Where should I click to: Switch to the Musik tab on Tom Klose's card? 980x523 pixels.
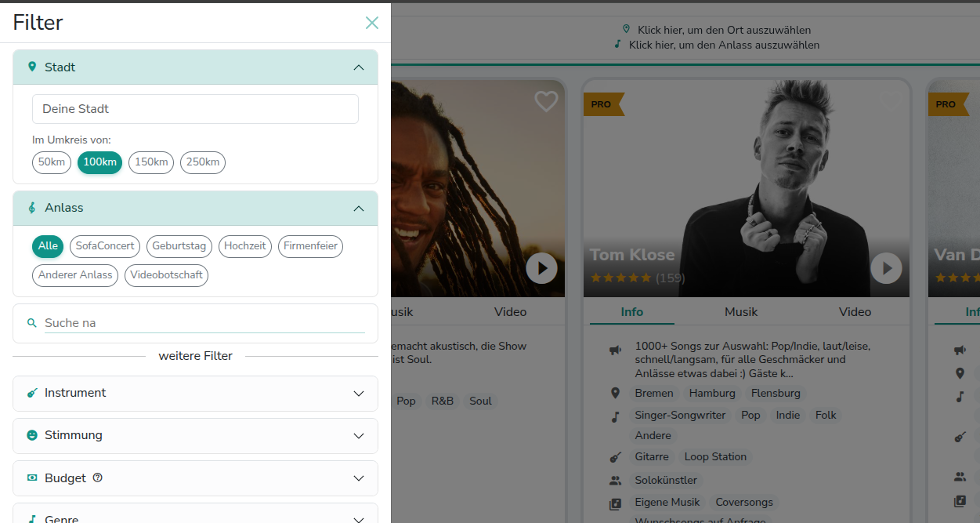741,312
